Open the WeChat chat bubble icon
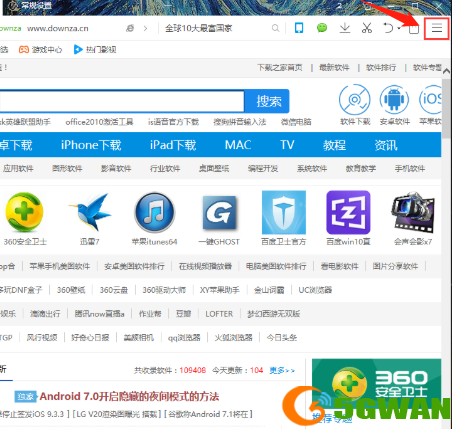 [322, 28]
